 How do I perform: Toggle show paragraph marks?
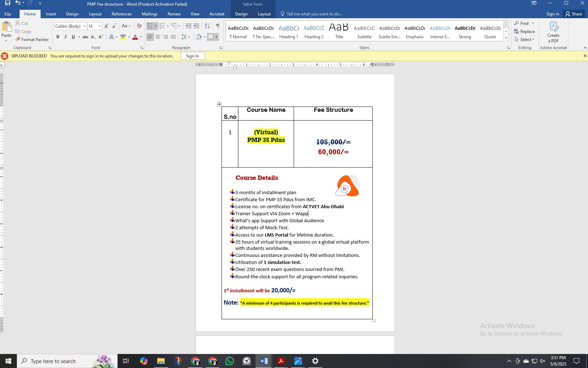click(x=218, y=26)
